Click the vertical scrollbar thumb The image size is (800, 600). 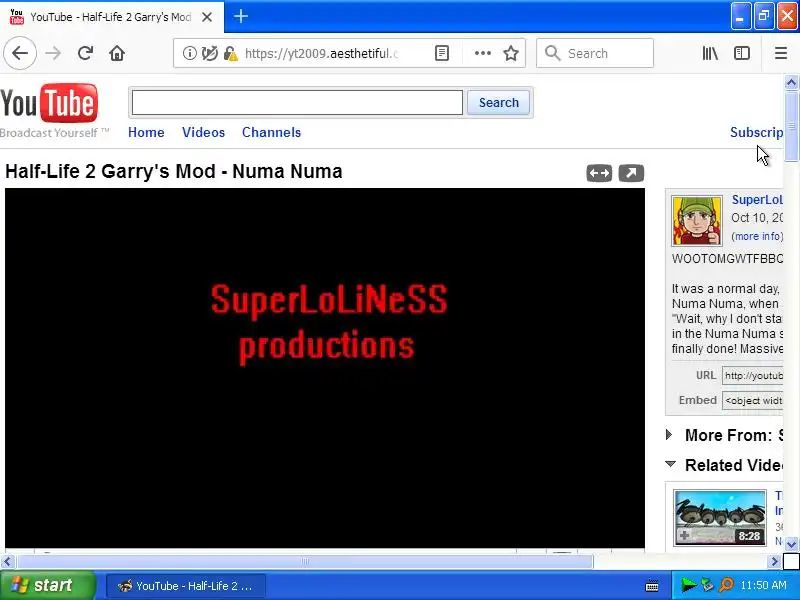[791, 126]
